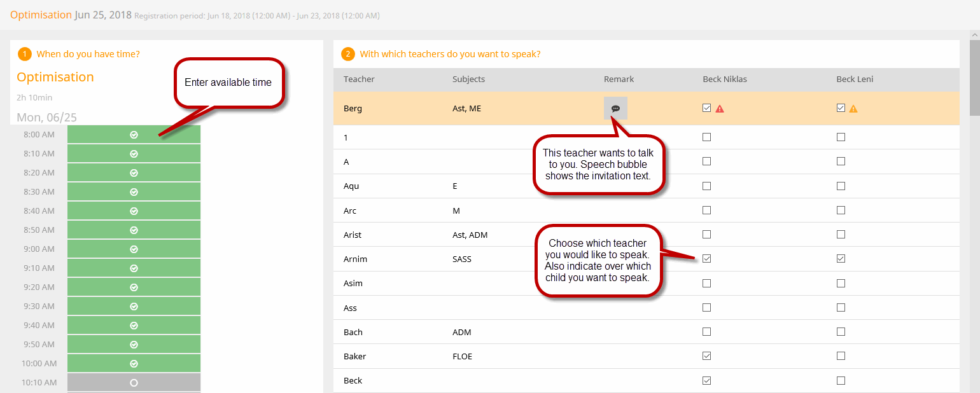Click the Remark column header

coord(619,79)
